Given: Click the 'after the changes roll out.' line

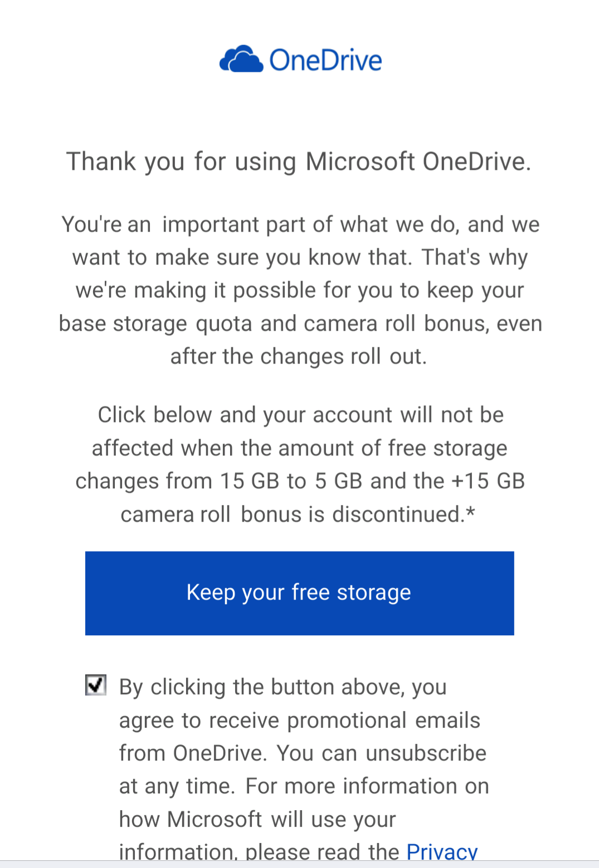Looking at the screenshot, I should pos(299,356).
